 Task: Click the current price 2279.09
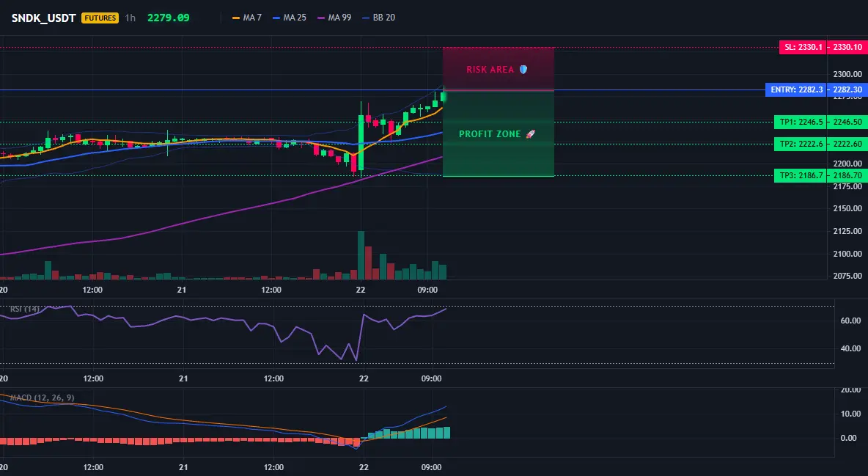(169, 18)
